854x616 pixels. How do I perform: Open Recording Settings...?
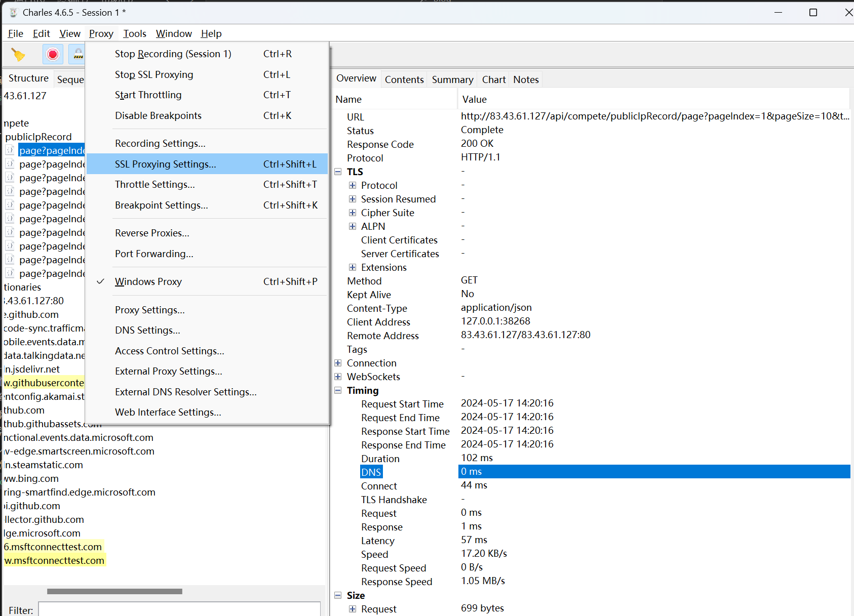tap(208, 143)
